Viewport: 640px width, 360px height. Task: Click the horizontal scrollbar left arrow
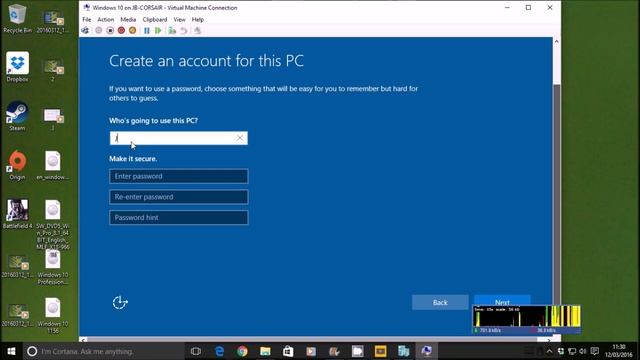83,339
